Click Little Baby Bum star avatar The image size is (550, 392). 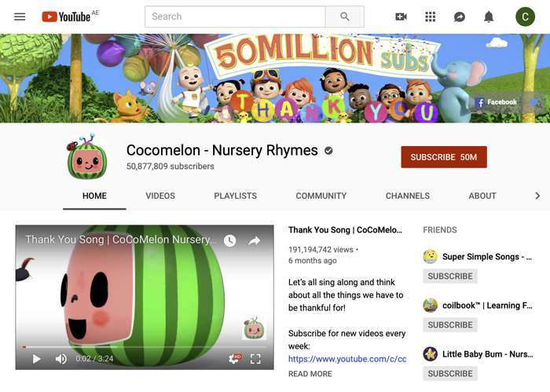430,354
